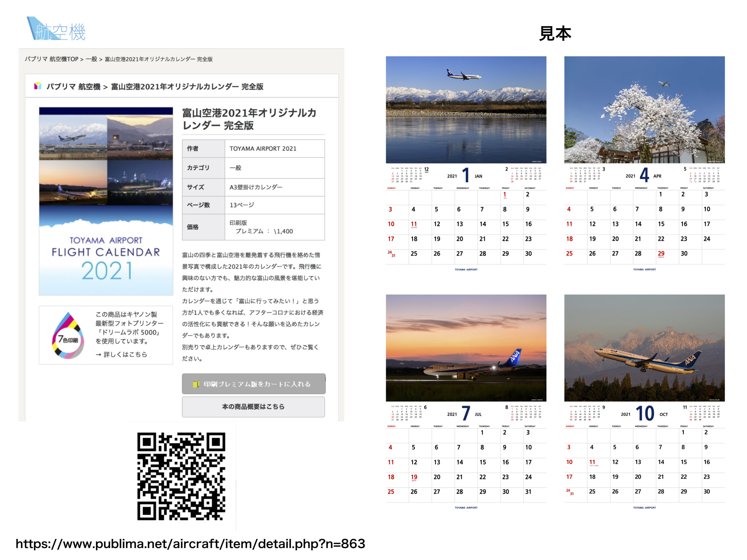Click the last breadcrumb 富山空港2021年オリジナルカレンダー 完全版
Screen dimensions: 747x560
159,59
